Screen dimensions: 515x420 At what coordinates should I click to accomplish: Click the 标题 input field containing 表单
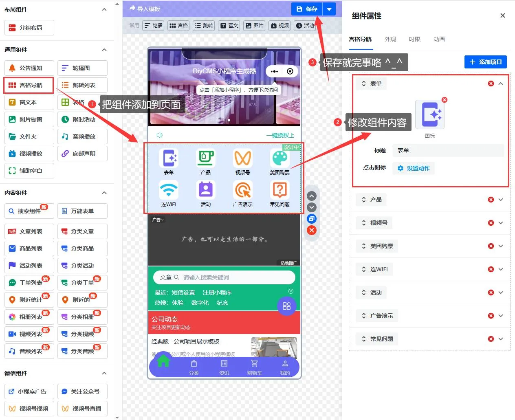[x=448, y=150]
